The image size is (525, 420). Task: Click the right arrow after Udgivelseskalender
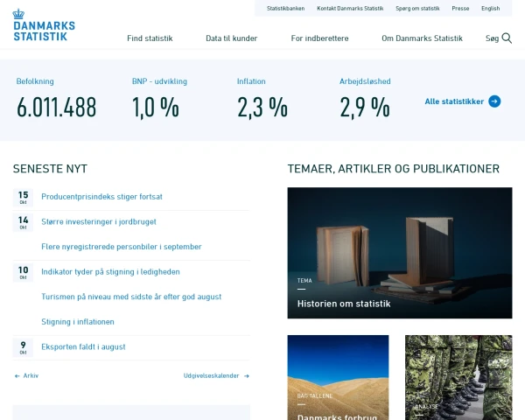click(246, 375)
